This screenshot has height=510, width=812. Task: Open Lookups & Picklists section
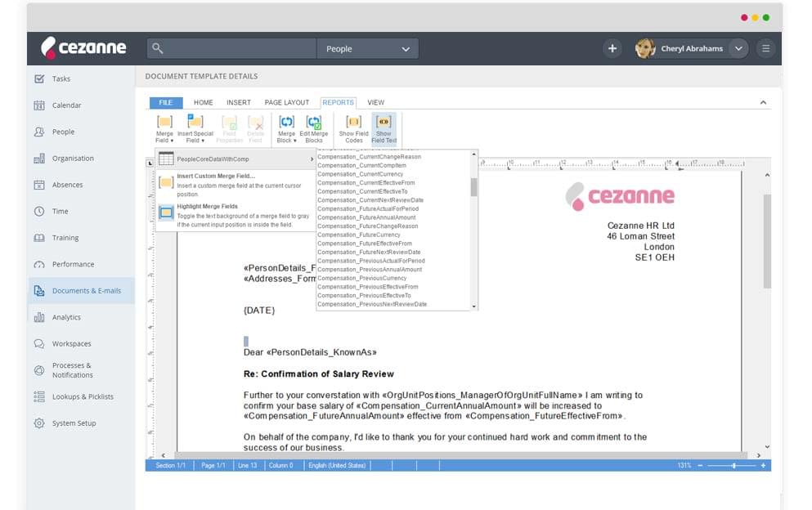pos(83,396)
